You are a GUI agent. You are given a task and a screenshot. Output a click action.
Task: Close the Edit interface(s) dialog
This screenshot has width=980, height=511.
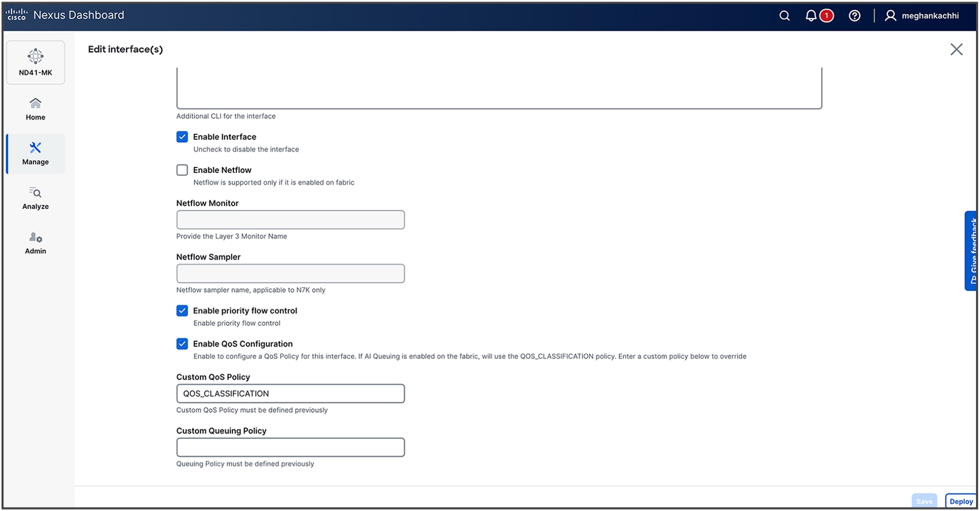click(x=957, y=49)
